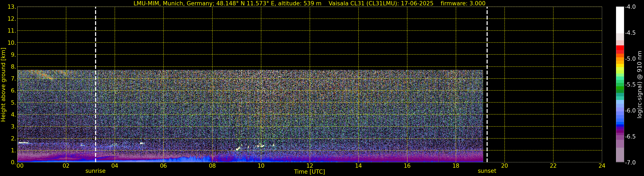Image resolution: width=644 pixels, height=176 pixels.
Task: Click the 'sunrise' label below the axis
Action: coord(95,171)
